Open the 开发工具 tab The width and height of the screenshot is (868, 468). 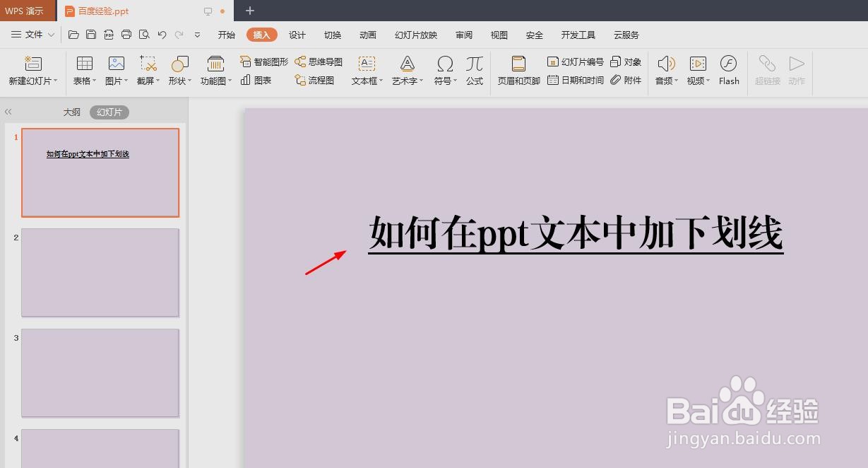pos(578,35)
